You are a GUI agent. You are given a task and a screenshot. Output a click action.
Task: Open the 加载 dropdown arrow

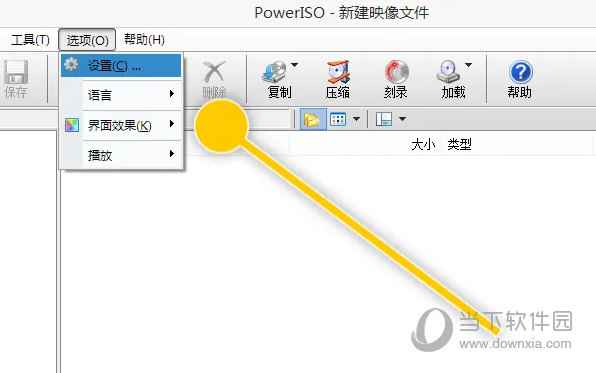coord(469,65)
